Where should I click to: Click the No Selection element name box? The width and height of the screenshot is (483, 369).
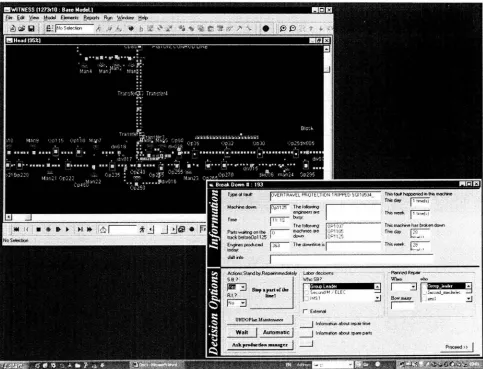tap(74, 28)
